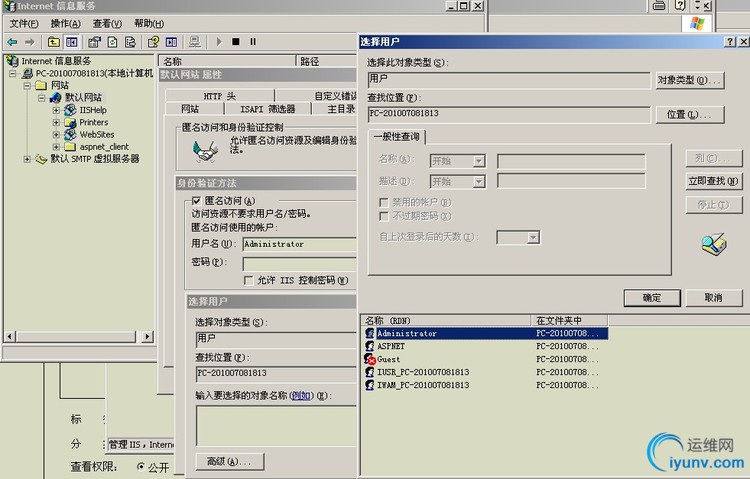This screenshot has width=750, height=479.
Task: Click the export list toolbar icon
Action: pyautogui.click(x=130, y=42)
